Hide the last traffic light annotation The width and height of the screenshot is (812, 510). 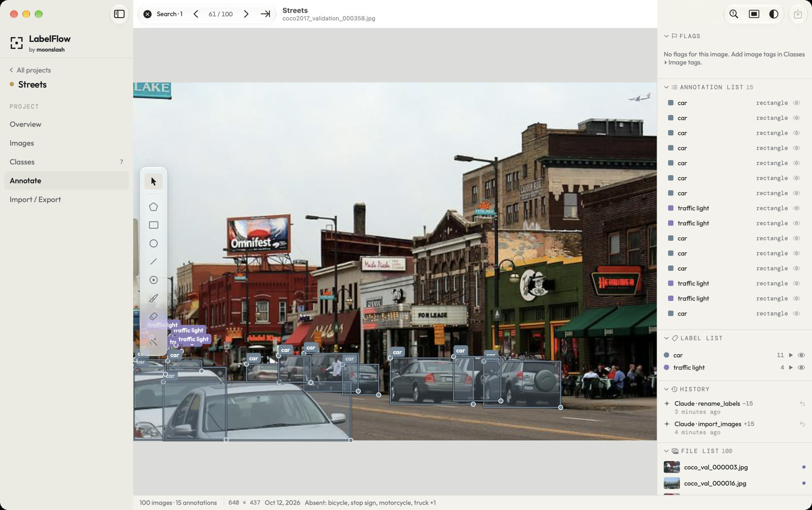[797, 299]
